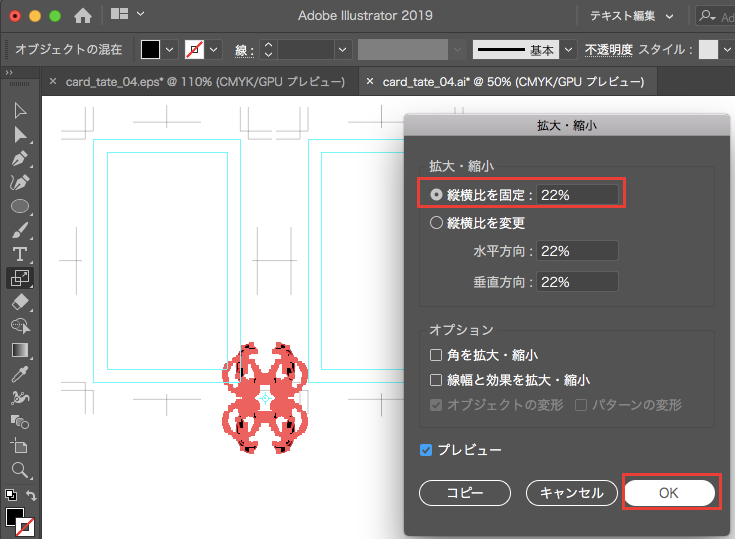Image resolution: width=735 pixels, height=539 pixels.
Task: Select the Gradient tool
Action: tap(19, 350)
